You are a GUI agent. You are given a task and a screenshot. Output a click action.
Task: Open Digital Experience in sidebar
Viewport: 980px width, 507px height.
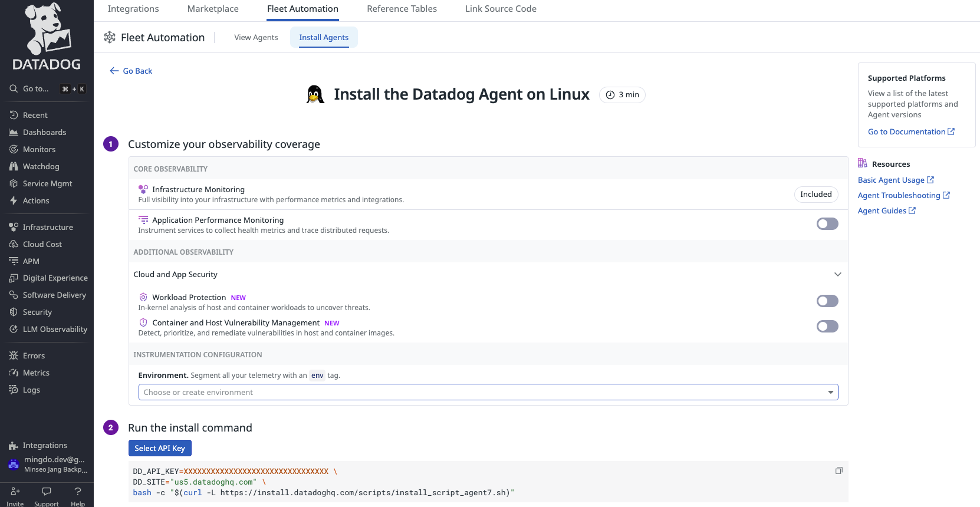[55, 278]
